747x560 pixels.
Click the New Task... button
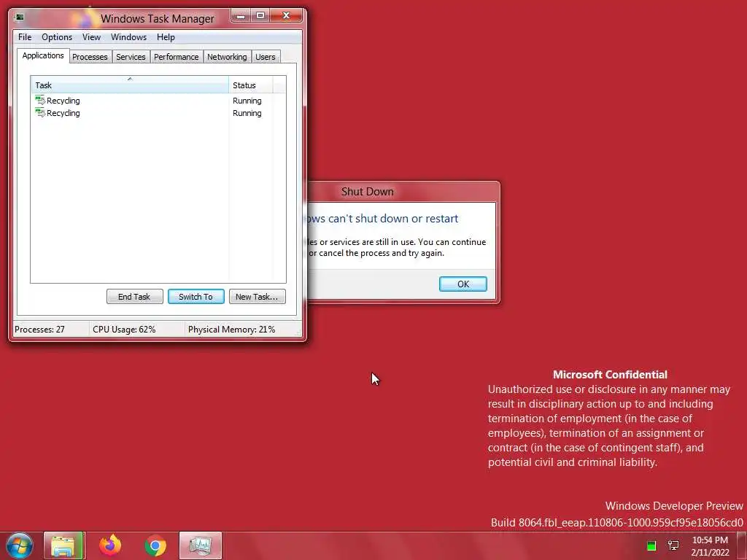point(258,297)
